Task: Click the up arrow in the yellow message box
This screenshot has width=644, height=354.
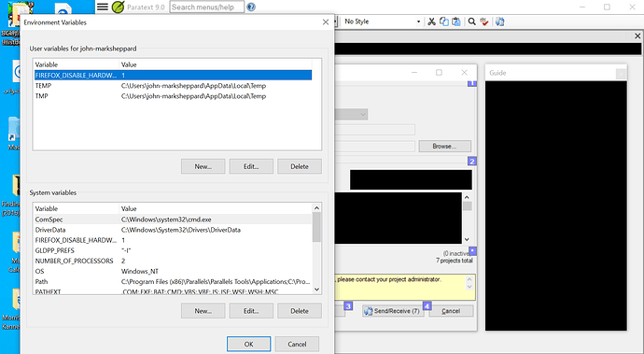Action: (x=469, y=279)
